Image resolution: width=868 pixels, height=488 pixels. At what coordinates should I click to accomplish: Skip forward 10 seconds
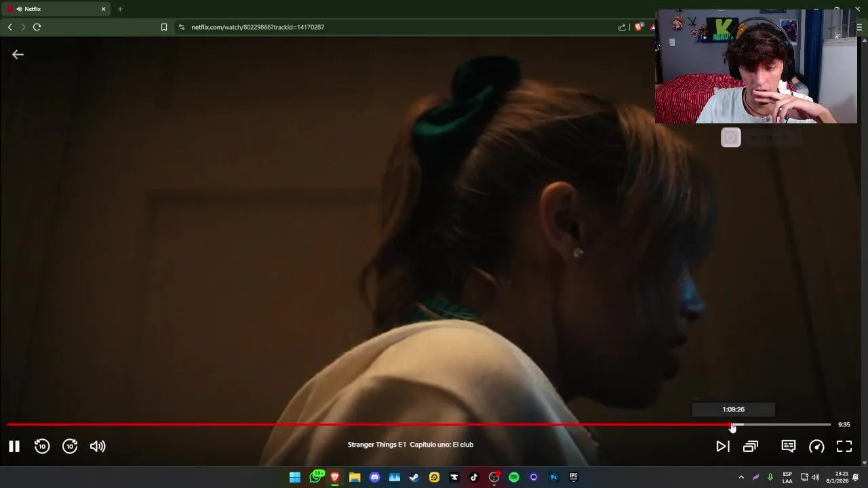point(70,446)
